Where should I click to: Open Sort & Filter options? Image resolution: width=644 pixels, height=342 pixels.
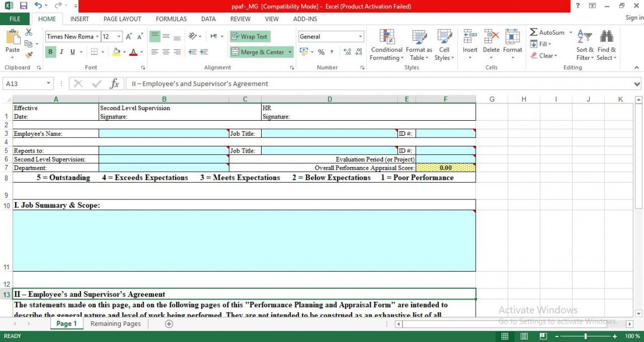tap(585, 45)
